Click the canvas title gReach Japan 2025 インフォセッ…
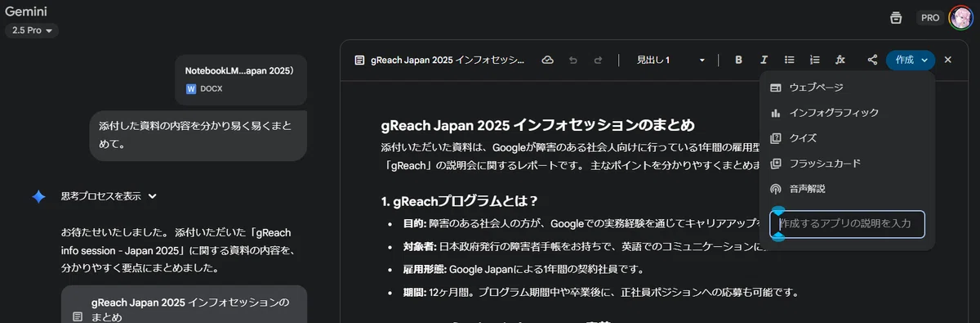The width and height of the screenshot is (980, 323). click(448, 60)
